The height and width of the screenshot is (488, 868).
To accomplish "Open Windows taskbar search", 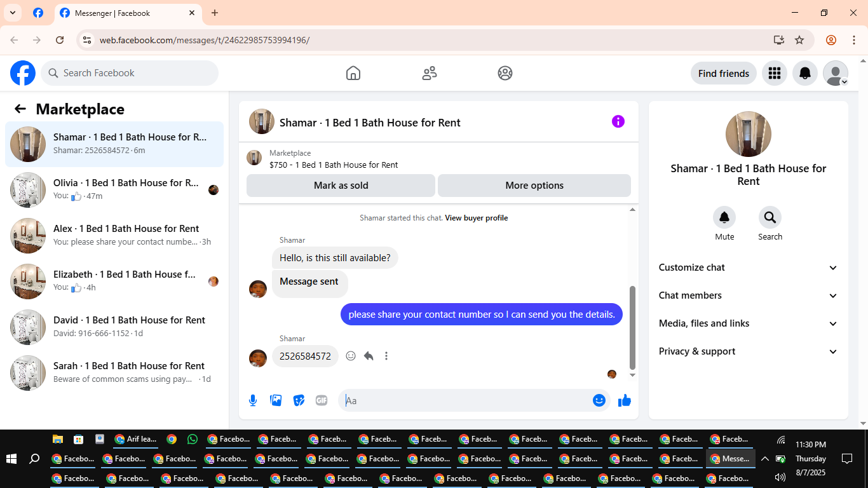I will [35, 459].
